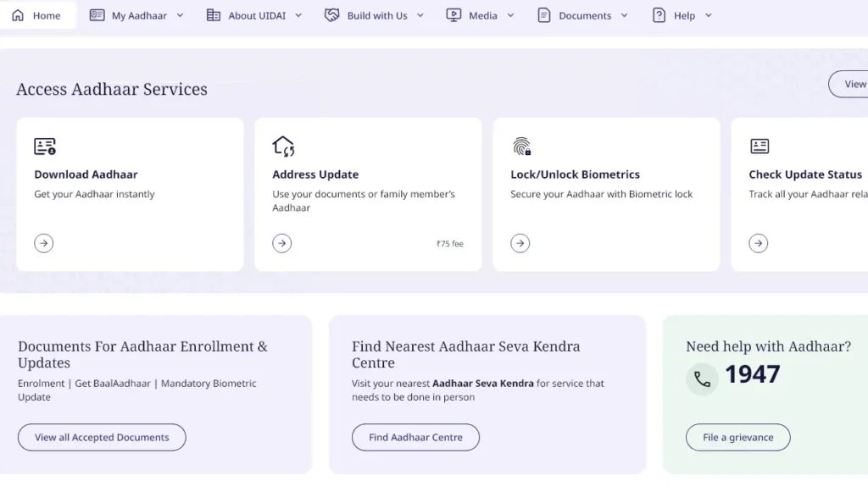Open the Check Update Status title
868x492 pixels.
[x=805, y=174]
